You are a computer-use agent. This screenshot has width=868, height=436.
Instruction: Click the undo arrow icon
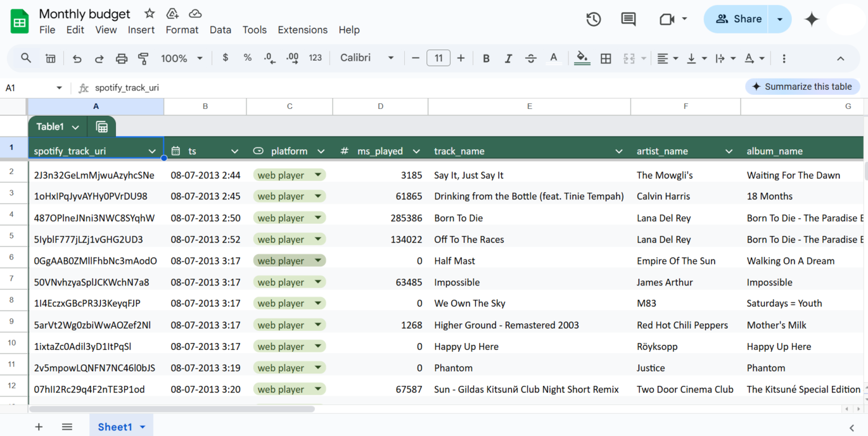coord(77,58)
